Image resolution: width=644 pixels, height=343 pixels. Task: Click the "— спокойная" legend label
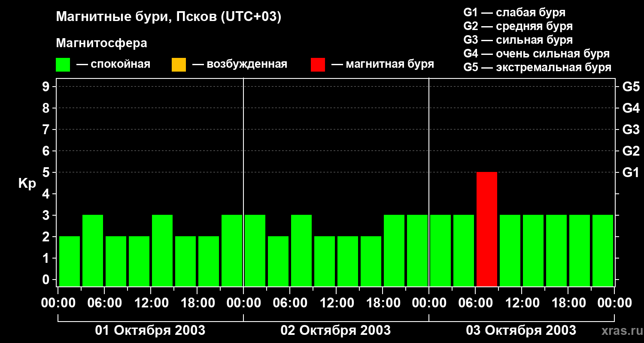click(113, 64)
